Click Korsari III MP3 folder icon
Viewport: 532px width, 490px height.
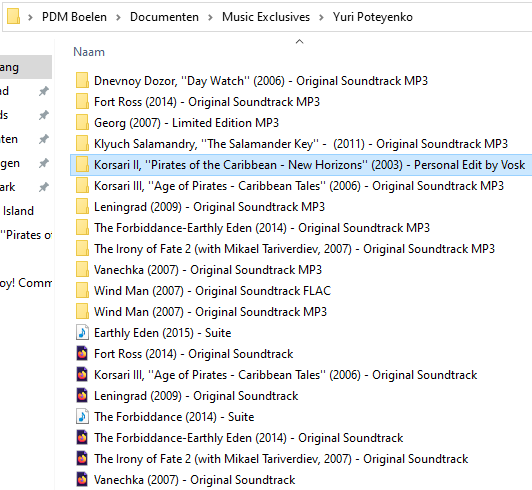click(82, 186)
